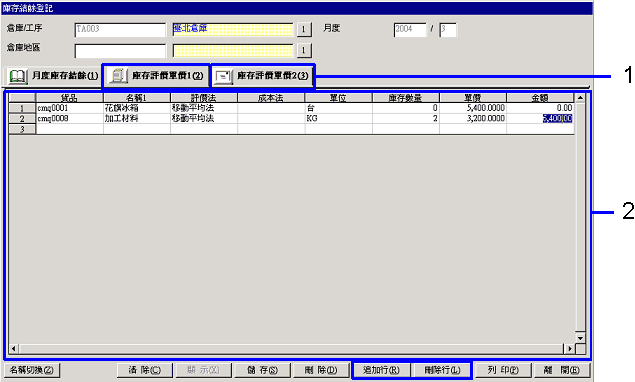The width and height of the screenshot is (635, 382).
Task: Open lookup button beside 倉庫地區 name field
Action: (x=304, y=50)
